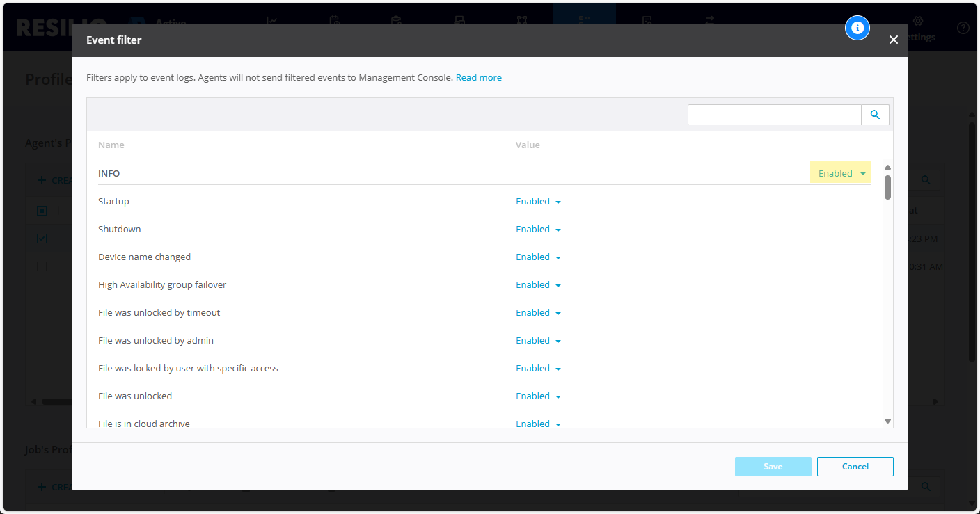Follow the Read more link
The width and height of the screenshot is (980, 514).
click(x=478, y=78)
